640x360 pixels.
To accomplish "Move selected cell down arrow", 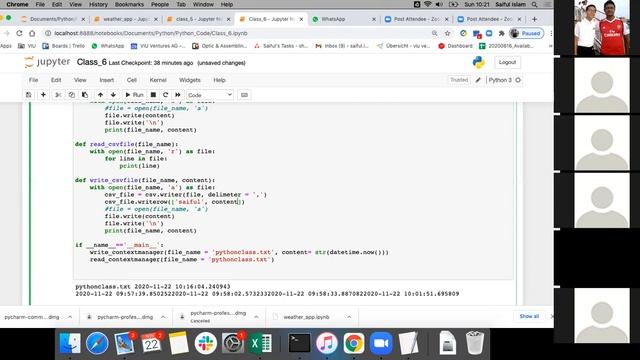I will coord(113,95).
